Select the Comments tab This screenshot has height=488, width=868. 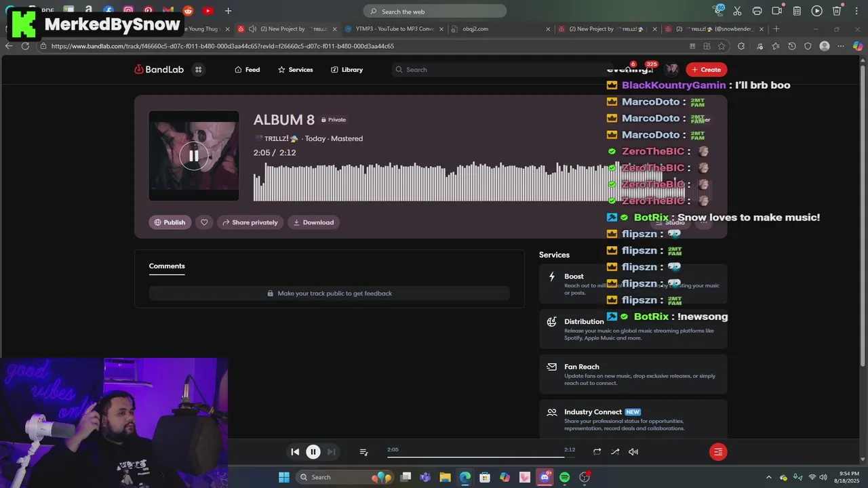(x=167, y=266)
